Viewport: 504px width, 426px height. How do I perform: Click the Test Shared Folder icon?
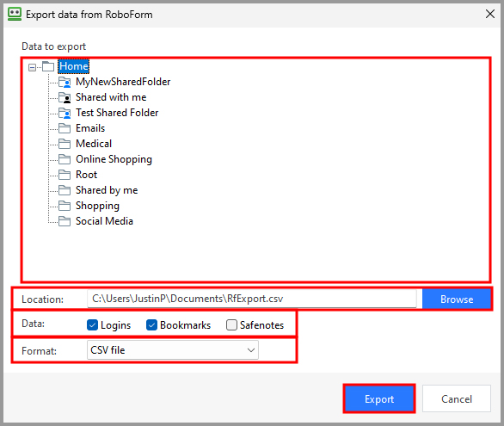tap(65, 113)
